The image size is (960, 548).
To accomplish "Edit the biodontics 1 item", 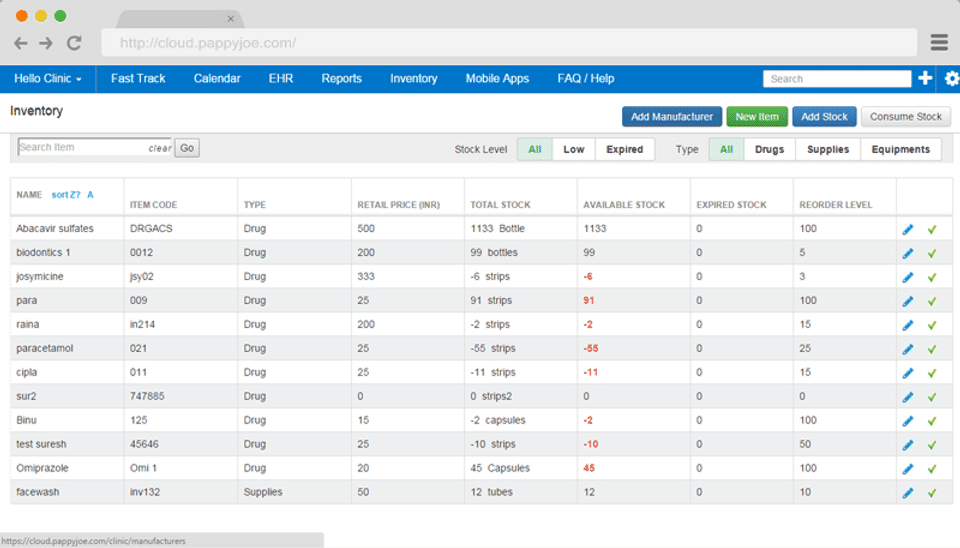I will tap(907, 253).
